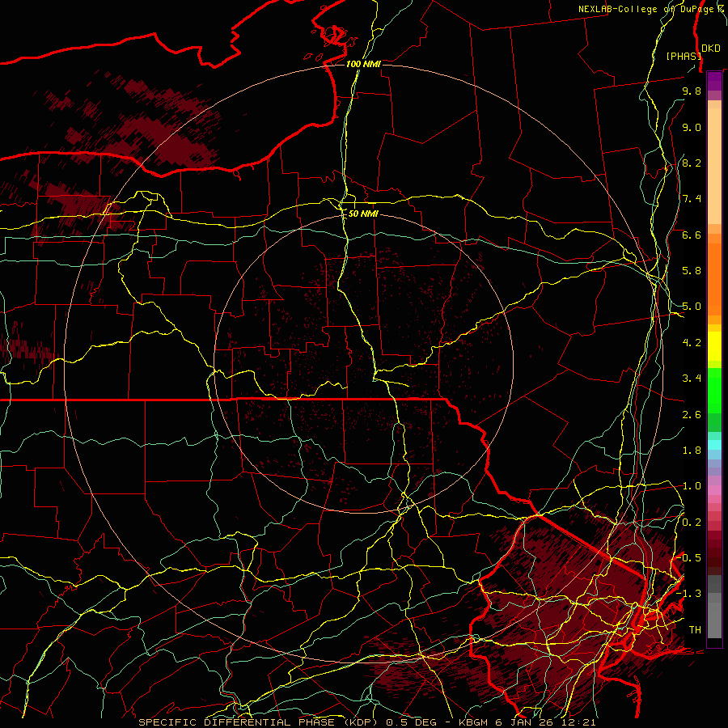Click the pink band near 1.0
This screenshot has height=728, width=728.
(x=714, y=490)
